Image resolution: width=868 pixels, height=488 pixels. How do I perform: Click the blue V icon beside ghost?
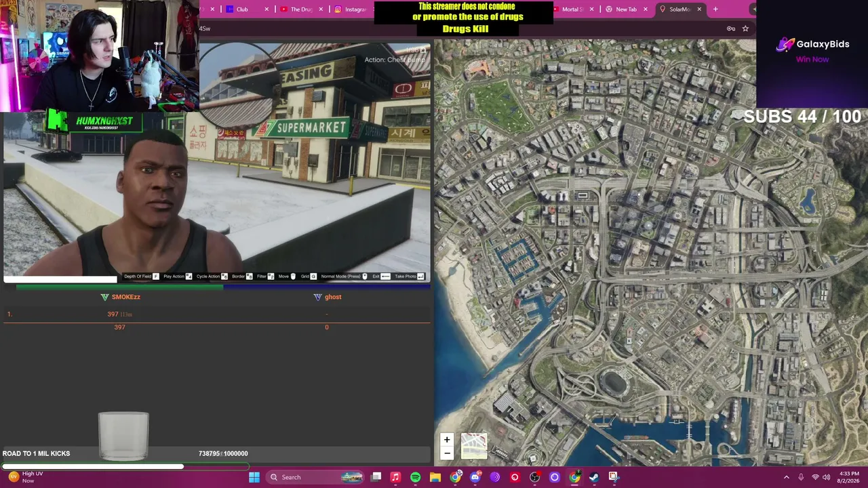tap(317, 297)
